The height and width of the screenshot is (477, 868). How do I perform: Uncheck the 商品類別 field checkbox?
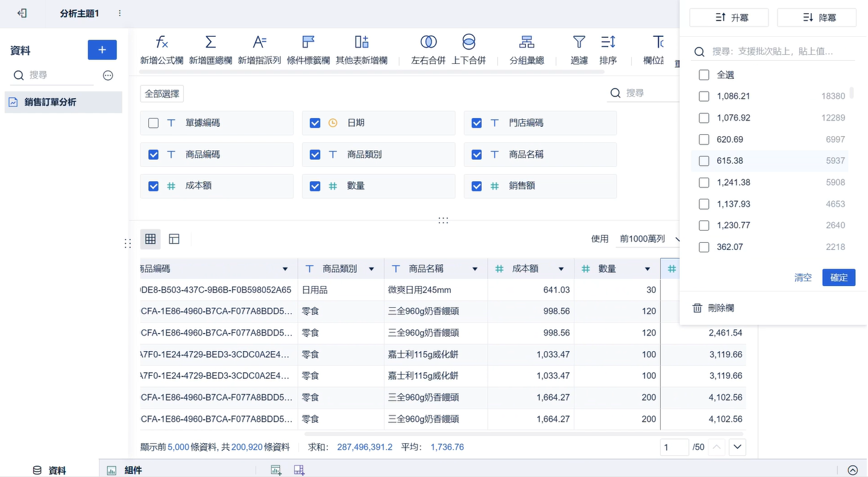pos(315,155)
